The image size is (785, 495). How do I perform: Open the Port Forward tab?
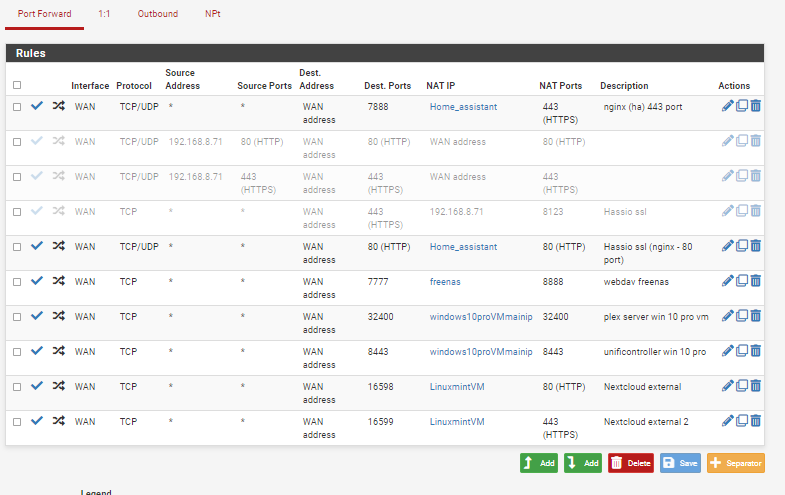point(45,14)
